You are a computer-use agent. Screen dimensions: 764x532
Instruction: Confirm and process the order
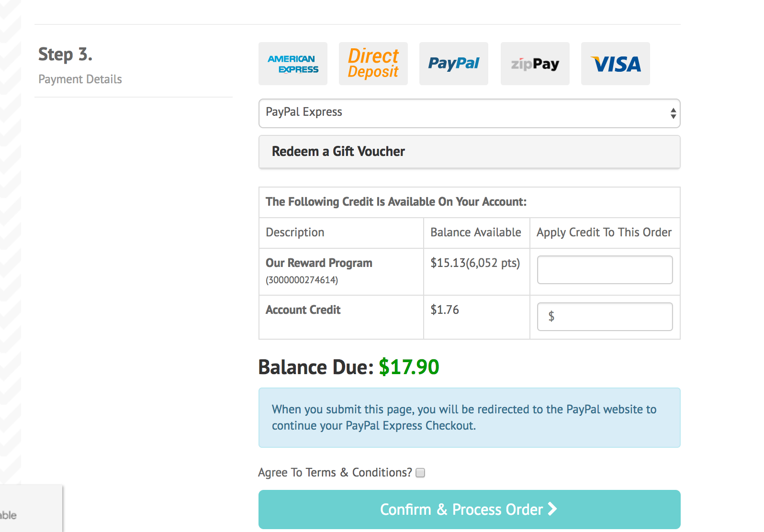(x=469, y=510)
